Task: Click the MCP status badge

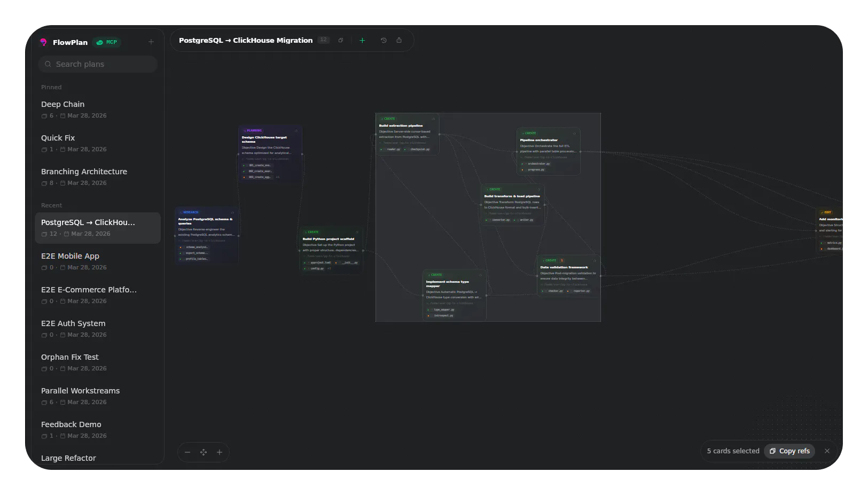Action: [x=107, y=42]
